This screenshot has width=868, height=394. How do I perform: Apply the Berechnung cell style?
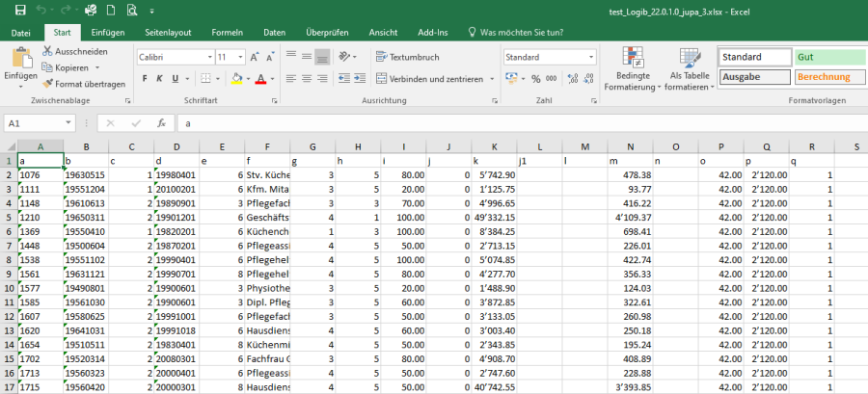click(830, 77)
